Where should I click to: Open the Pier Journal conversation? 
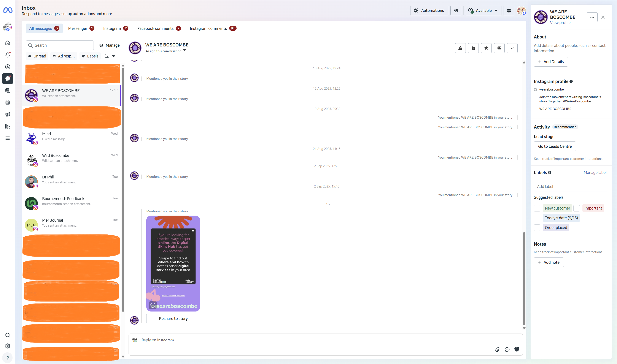pyautogui.click(x=71, y=225)
